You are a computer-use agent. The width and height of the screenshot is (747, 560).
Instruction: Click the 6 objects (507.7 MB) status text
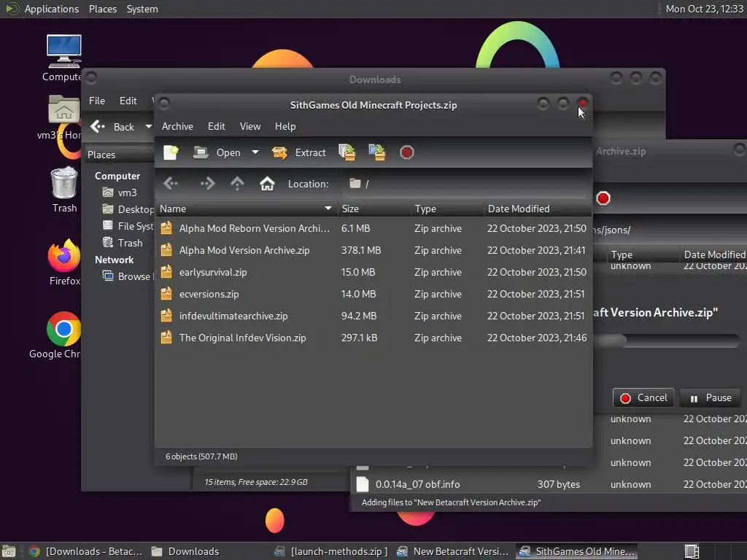tap(201, 456)
